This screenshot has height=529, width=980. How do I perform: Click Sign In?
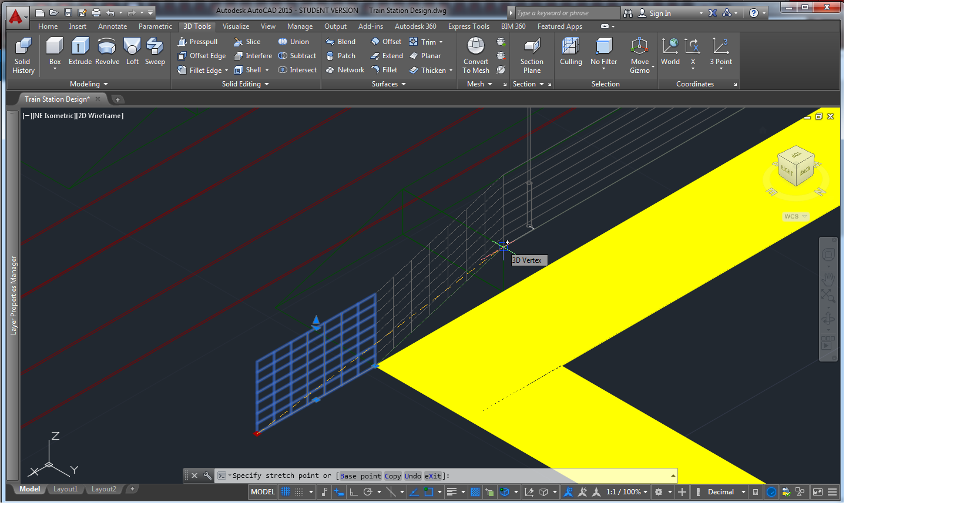pos(660,13)
